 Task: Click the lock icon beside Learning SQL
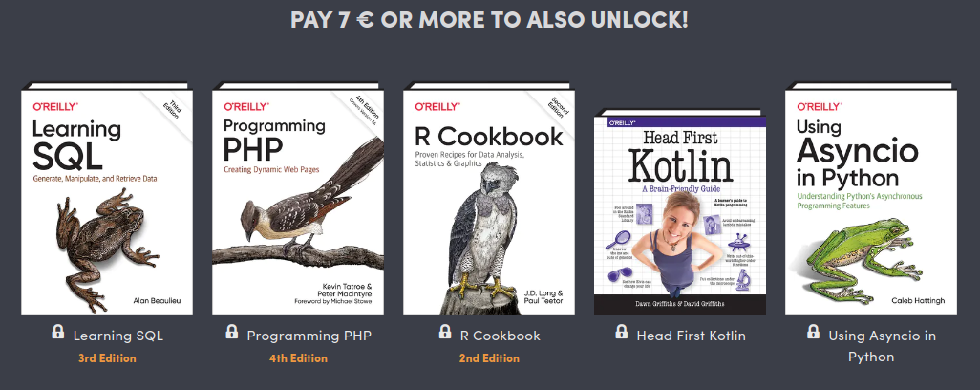(x=57, y=332)
